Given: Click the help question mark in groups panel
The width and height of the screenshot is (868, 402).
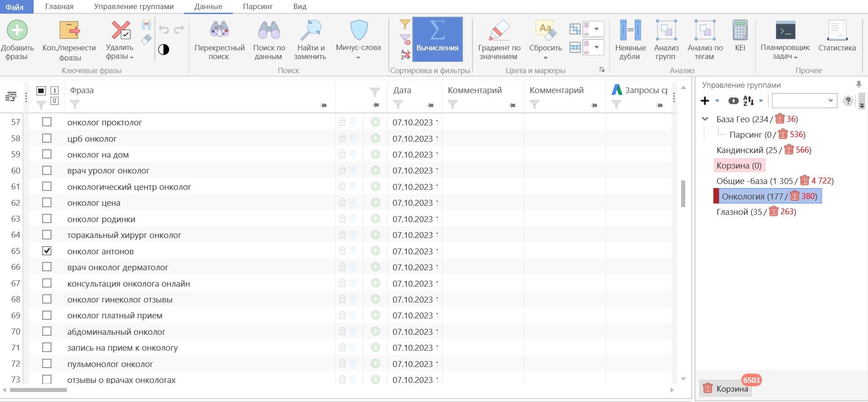Looking at the screenshot, I should 848,101.
